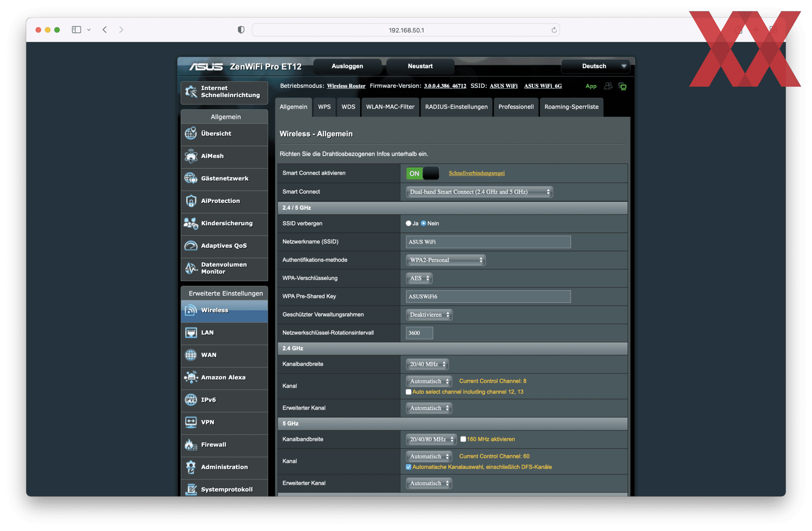
Task: Reload the page with refresh icon
Action: coord(554,30)
